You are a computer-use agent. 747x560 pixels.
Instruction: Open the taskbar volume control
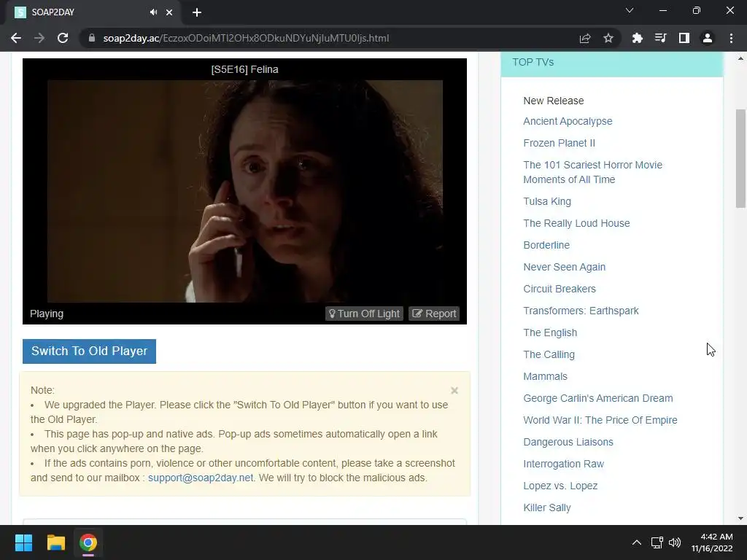[x=675, y=542]
